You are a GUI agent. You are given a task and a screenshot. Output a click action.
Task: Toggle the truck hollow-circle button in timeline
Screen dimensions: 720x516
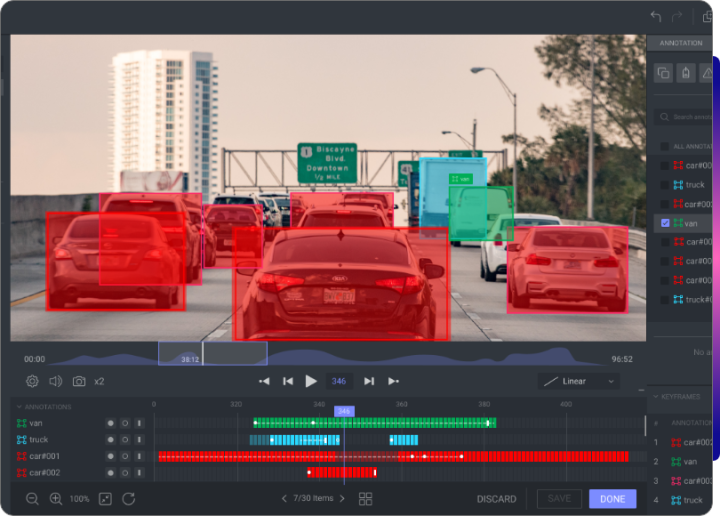(125, 440)
